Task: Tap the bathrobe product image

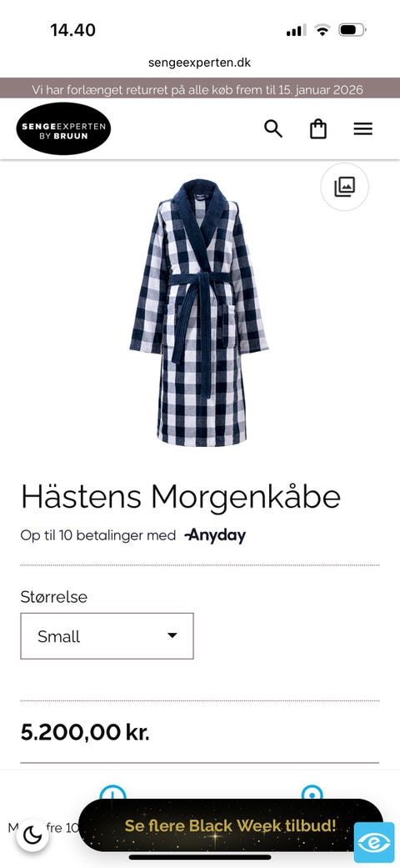Action: (199, 312)
